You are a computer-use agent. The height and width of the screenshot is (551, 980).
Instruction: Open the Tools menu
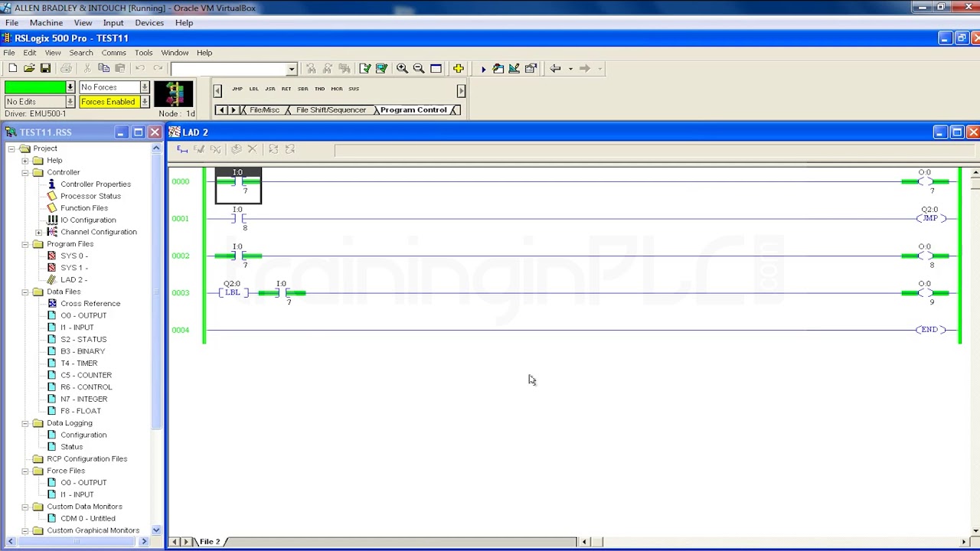[143, 53]
